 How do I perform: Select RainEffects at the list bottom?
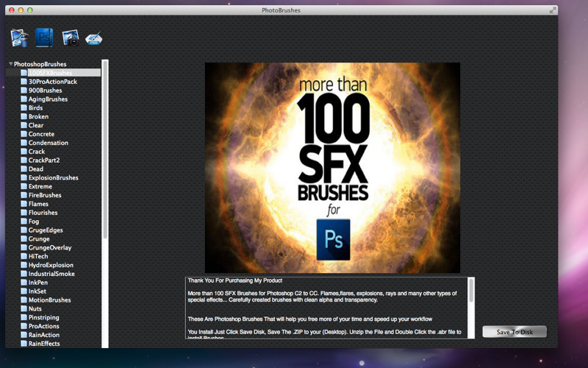coord(44,344)
